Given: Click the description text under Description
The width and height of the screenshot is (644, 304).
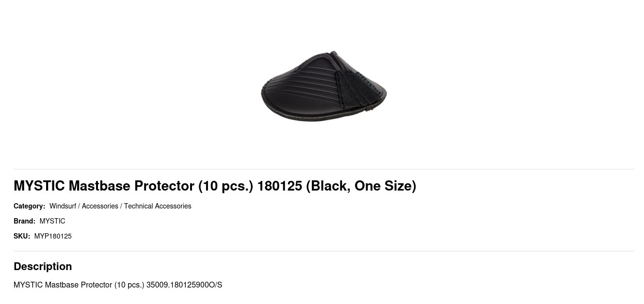Looking at the screenshot, I should 118,285.
